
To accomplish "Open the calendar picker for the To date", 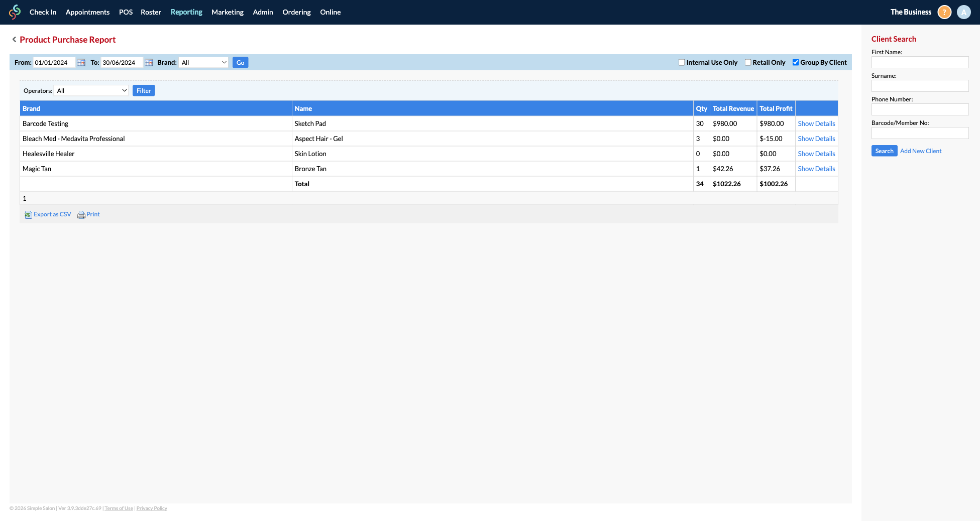I will coord(149,62).
